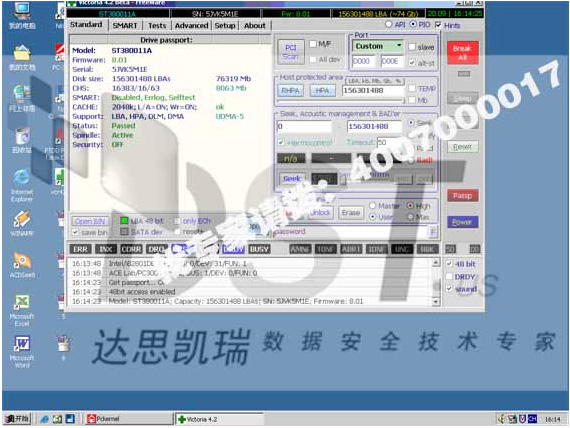Click the red Break All button

click(x=462, y=53)
